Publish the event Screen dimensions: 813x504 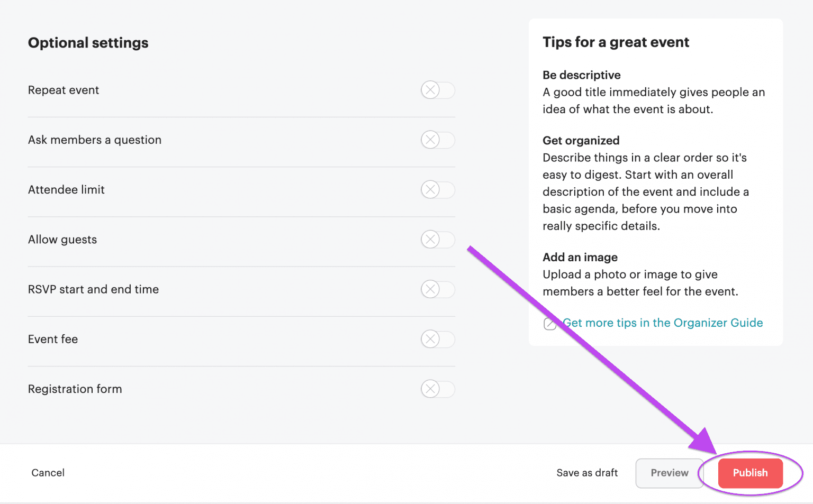coord(750,473)
